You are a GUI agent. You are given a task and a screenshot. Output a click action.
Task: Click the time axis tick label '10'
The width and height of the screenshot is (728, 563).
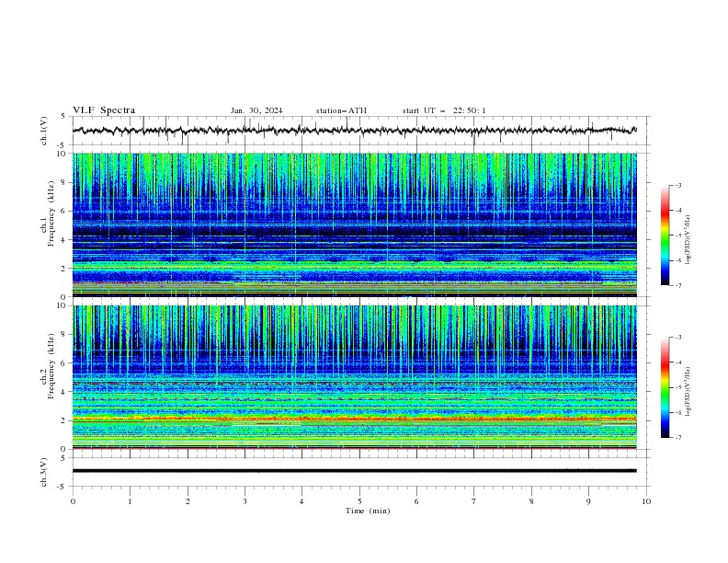[646, 501]
